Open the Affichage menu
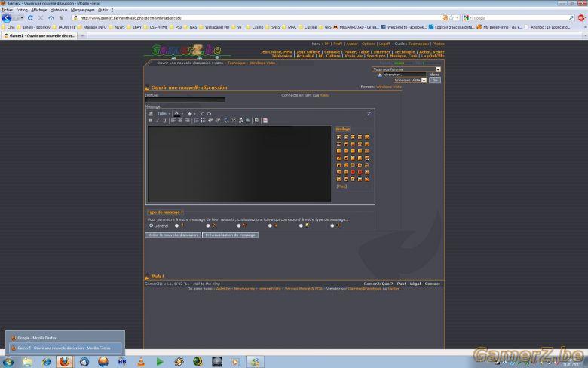The height and width of the screenshot is (368, 588). click(39, 10)
